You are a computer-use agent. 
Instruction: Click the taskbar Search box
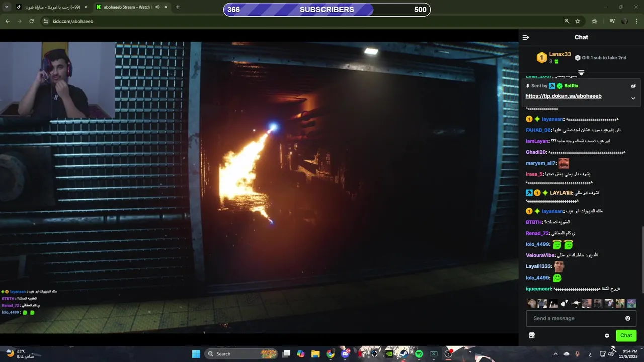(x=242, y=354)
